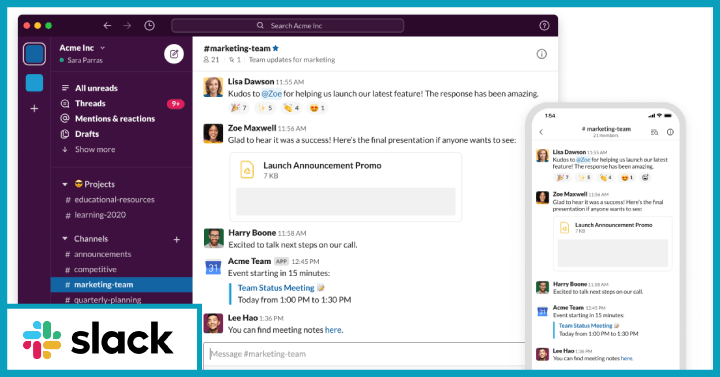This screenshot has width=720, height=377.
Task: Tap the party popper reaction on phone
Action: (x=562, y=177)
